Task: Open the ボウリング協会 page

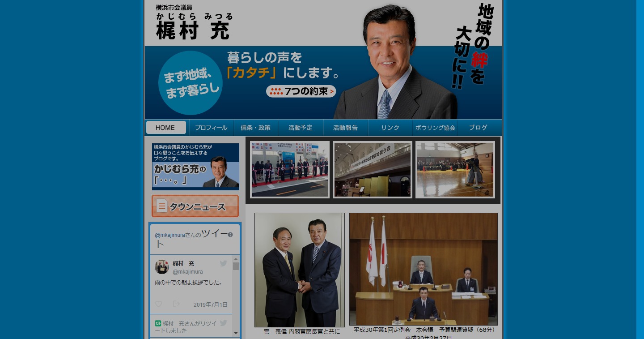Action: [x=435, y=128]
